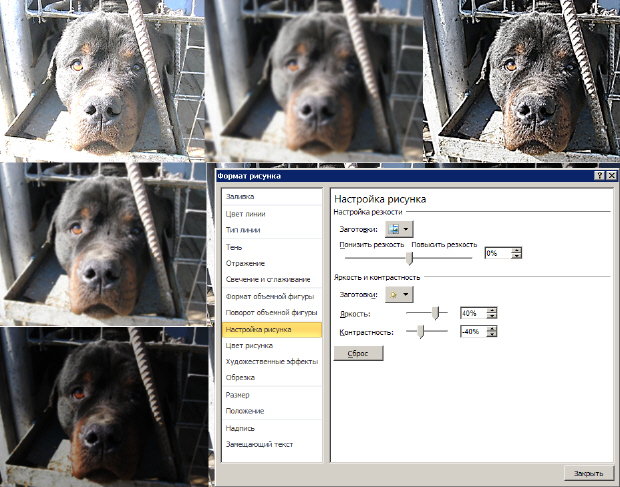This screenshot has width=620, height=487.
Task: Click the sharpness slider handle
Action: click(x=410, y=259)
